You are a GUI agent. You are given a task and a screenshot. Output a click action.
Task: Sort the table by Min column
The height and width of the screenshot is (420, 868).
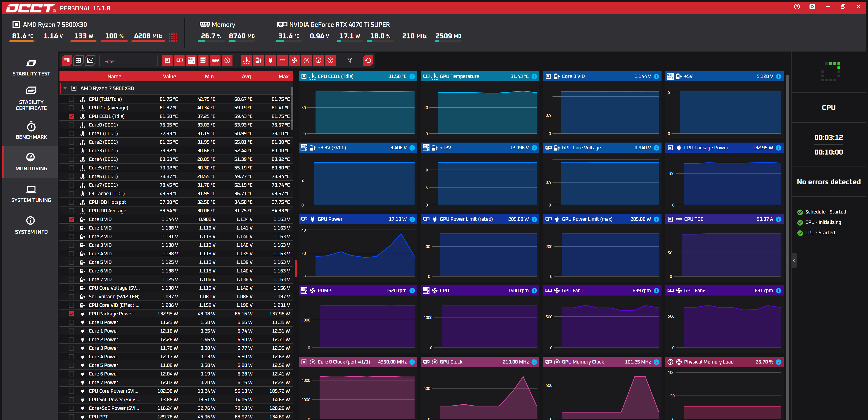209,76
